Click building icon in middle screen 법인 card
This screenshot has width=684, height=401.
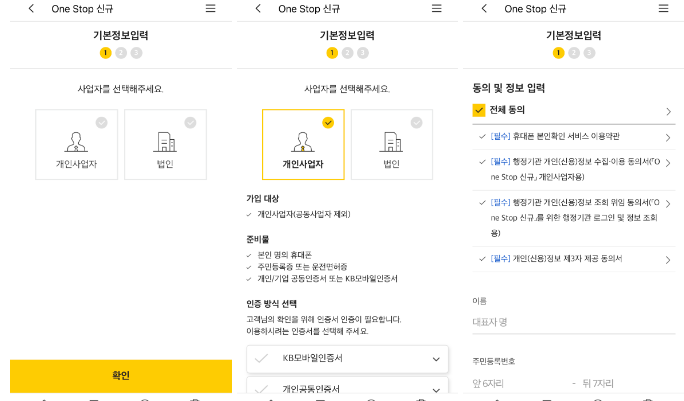click(x=391, y=142)
